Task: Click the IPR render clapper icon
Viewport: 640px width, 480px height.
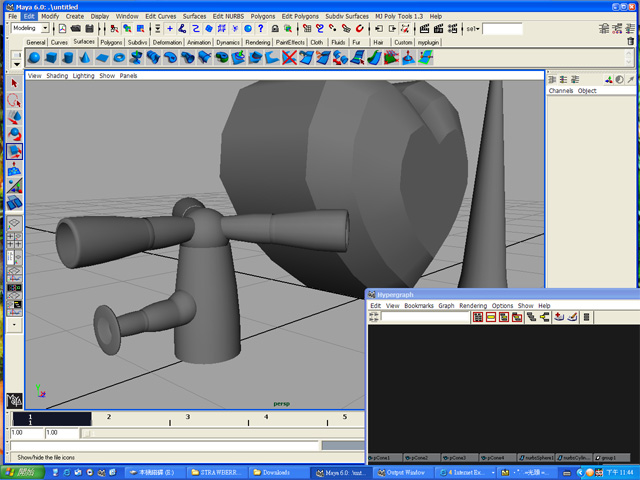Action: click(x=438, y=29)
